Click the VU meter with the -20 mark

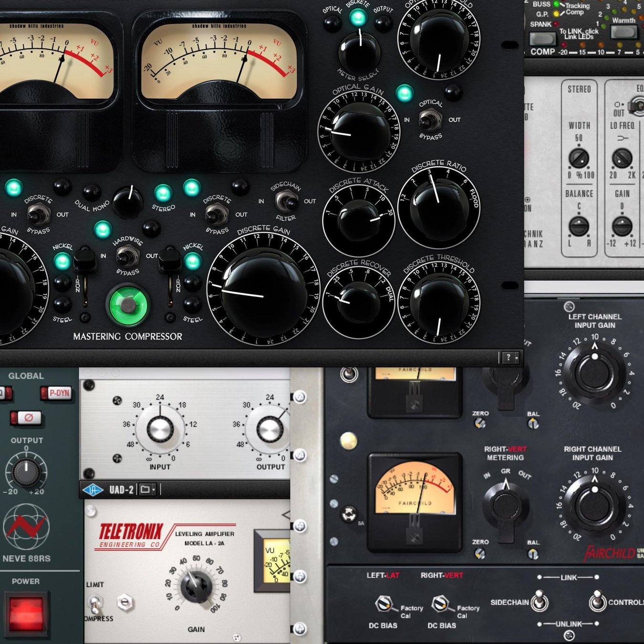[219, 61]
